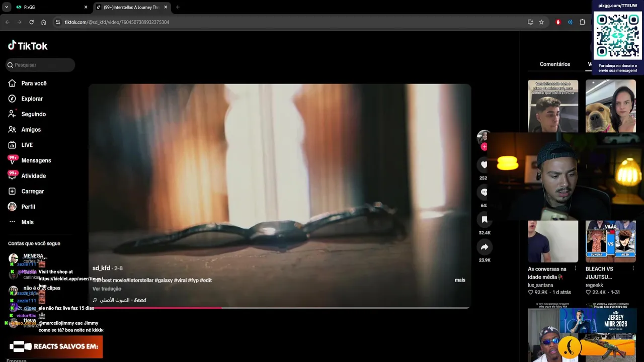Click the browser home button
The width and height of the screenshot is (644, 362).
point(43,22)
